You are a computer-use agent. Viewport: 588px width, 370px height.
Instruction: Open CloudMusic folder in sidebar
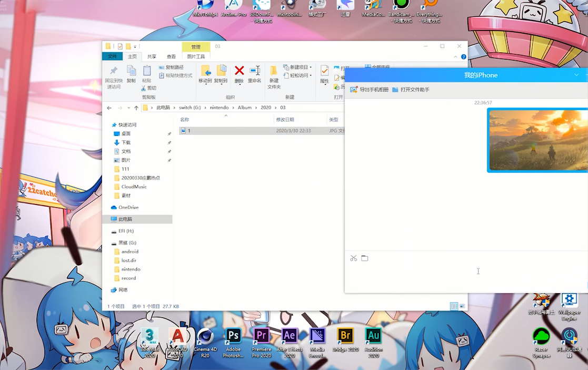[130, 187]
